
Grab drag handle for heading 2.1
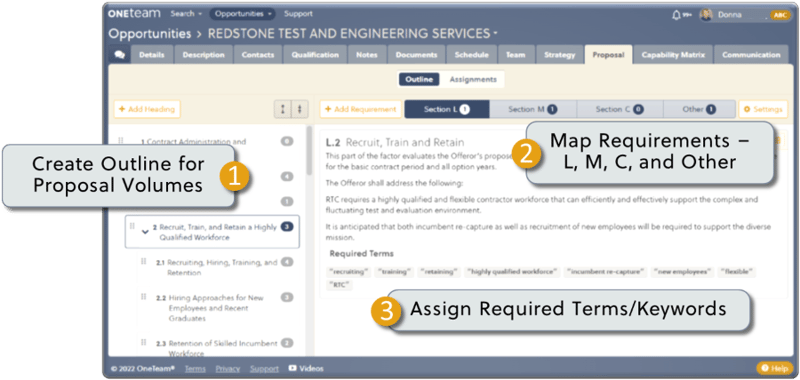coord(144,262)
